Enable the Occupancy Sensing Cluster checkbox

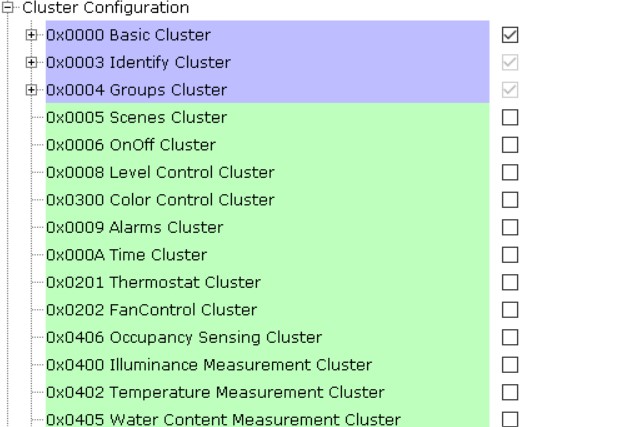[510, 338]
